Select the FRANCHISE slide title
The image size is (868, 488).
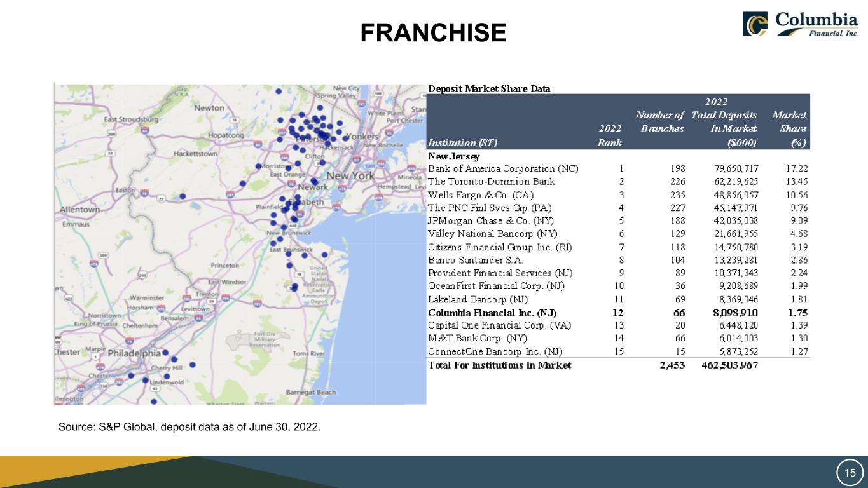coord(433,33)
